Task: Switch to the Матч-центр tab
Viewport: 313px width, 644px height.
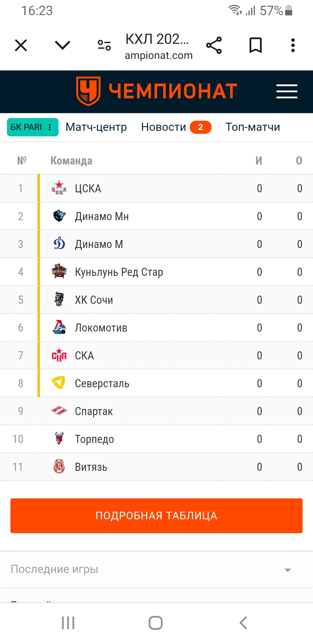Action: click(96, 127)
